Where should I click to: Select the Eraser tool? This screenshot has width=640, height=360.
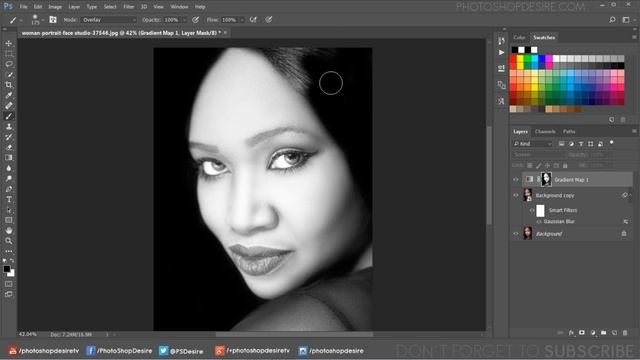pos(9,147)
